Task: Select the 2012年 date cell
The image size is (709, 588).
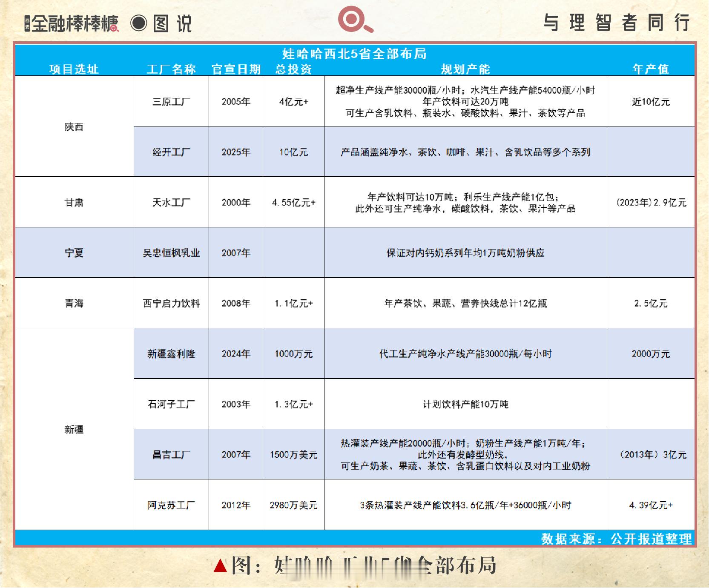Action: (236, 505)
